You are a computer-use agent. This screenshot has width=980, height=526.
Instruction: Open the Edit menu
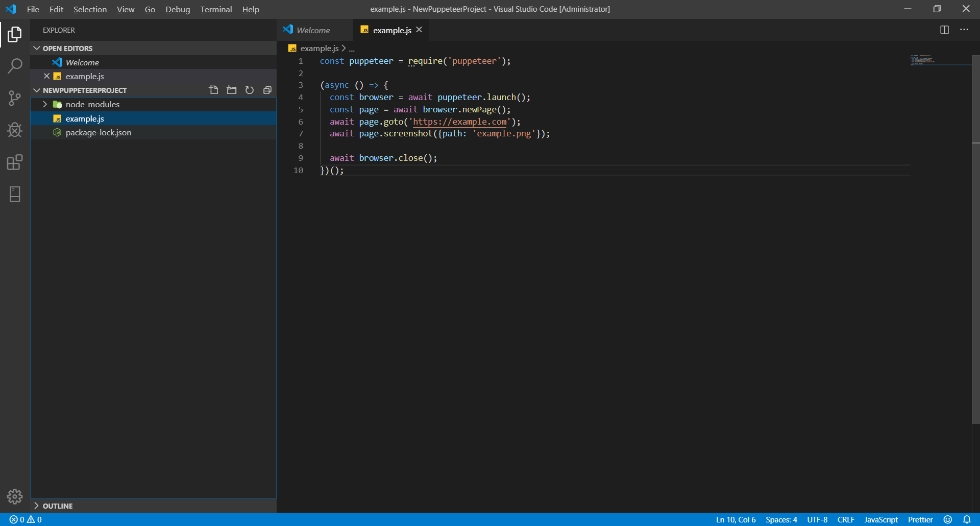tap(56, 9)
